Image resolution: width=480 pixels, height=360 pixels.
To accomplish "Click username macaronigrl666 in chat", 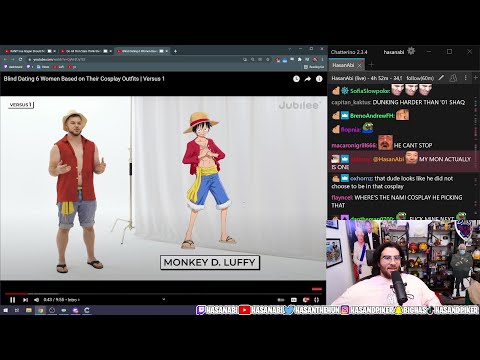I will [354, 145].
